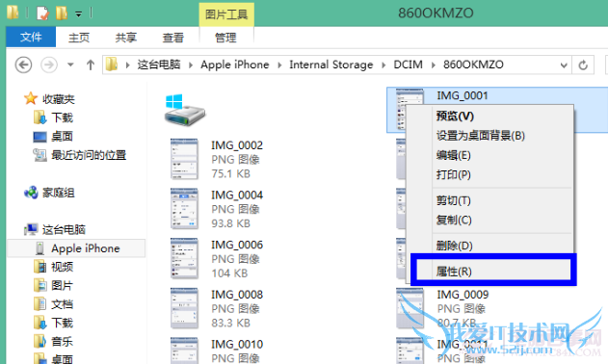
Task: Click the phone device icon beside Apple iPhone
Action: [40, 248]
